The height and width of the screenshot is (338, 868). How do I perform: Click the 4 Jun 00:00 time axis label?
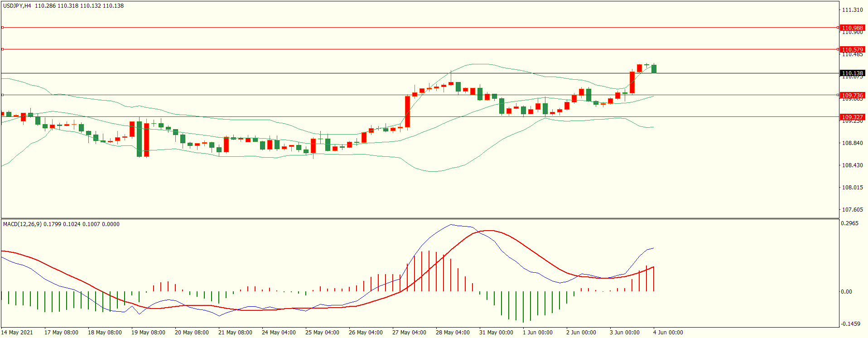(x=668, y=333)
